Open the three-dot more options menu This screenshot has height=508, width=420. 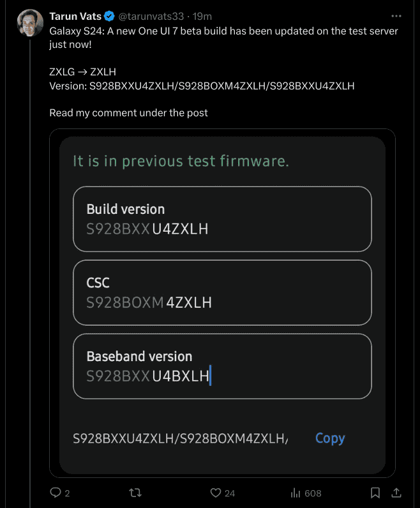[x=396, y=16]
